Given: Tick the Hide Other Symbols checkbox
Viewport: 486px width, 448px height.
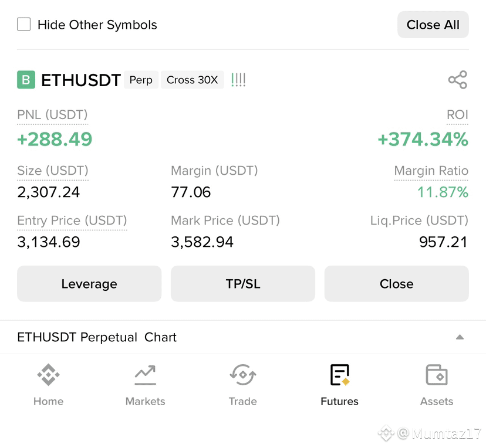Looking at the screenshot, I should (24, 25).
